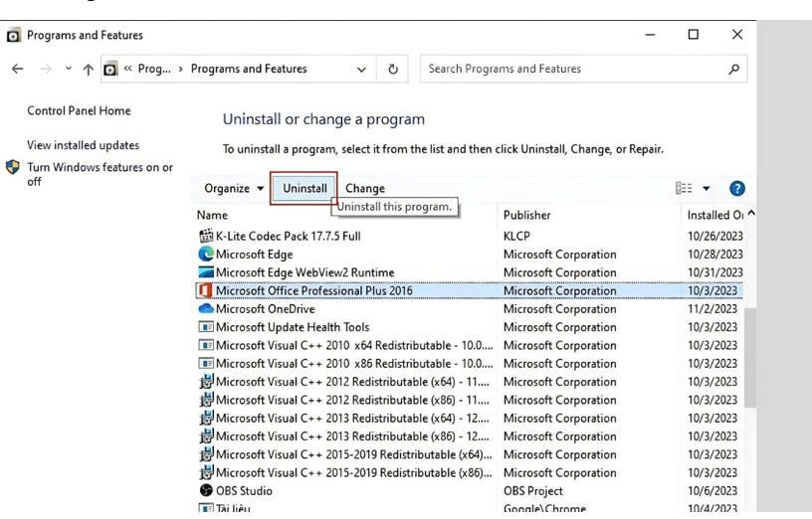The width and height of the screenshot is (812, 519).
Task: Select Visual C++ 2013 (x86) icon
Action: 206,436
